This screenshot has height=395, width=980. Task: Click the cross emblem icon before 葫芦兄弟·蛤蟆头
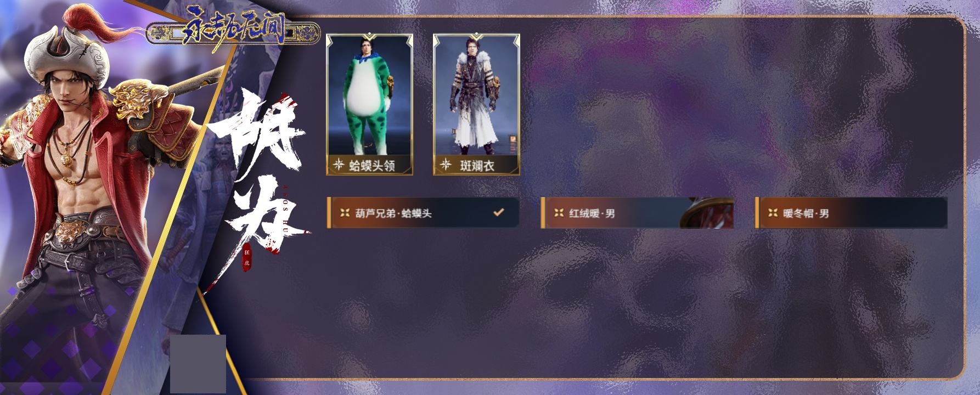[x=345, y=213]
